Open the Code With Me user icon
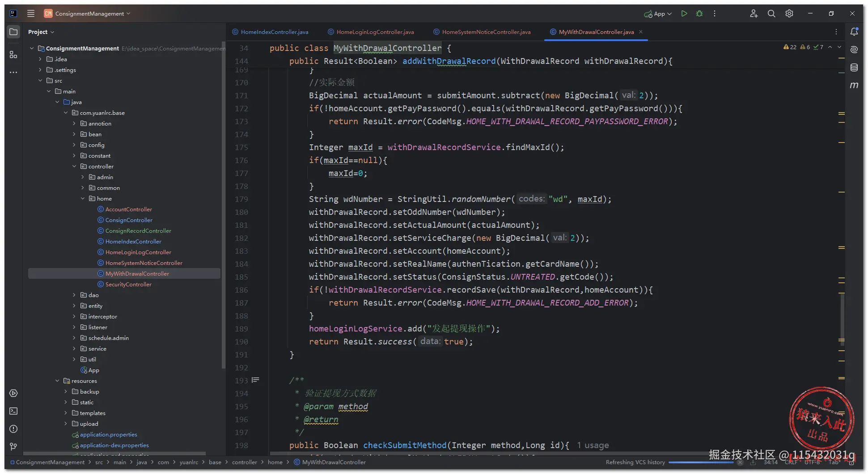 click(x=754, y=13)
